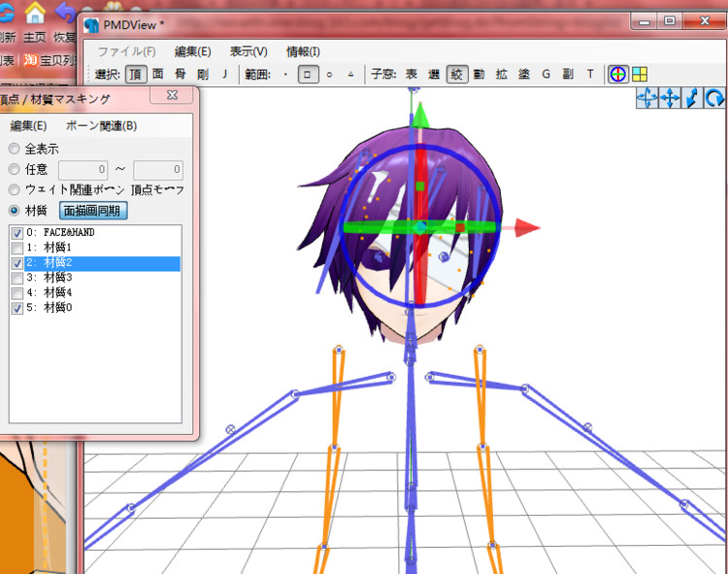Open the ファイル(F) menu
Screen dimensions: 728x574
pos(127,51)
